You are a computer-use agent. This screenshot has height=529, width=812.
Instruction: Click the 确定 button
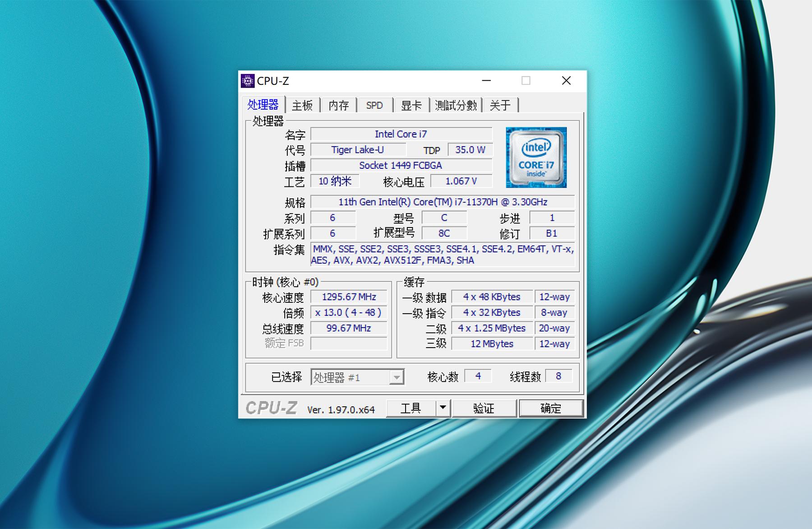[551, 408]
